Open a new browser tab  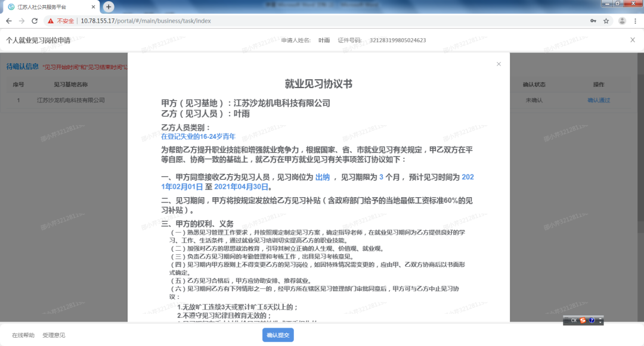[109, 7]
